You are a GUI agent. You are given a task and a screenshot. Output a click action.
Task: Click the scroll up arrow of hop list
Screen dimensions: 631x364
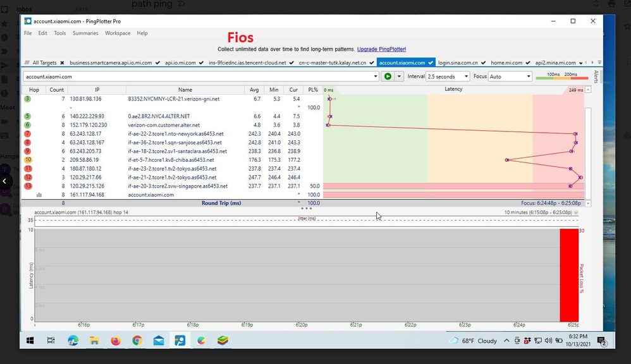tap(588, 90)
